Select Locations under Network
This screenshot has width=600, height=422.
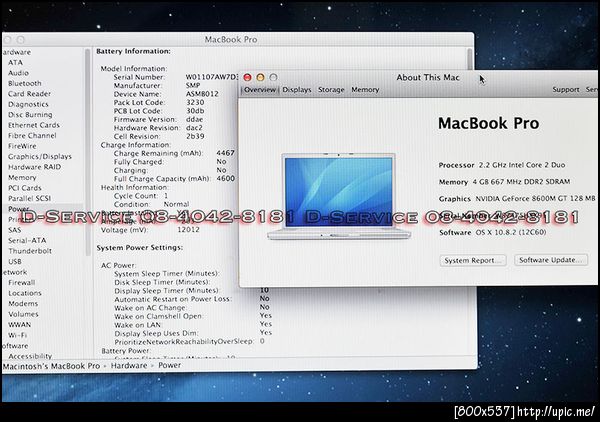coord(25,293)
